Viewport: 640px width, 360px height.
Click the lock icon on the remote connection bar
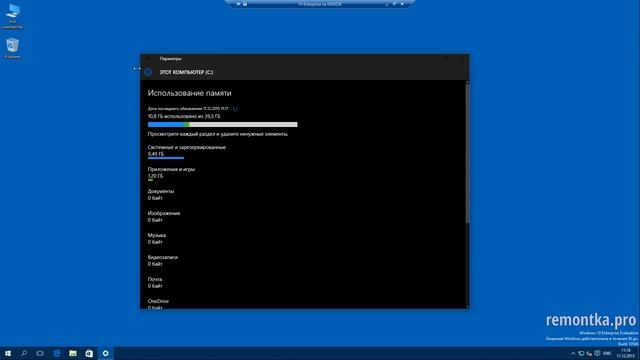click(x=245, y=4)
